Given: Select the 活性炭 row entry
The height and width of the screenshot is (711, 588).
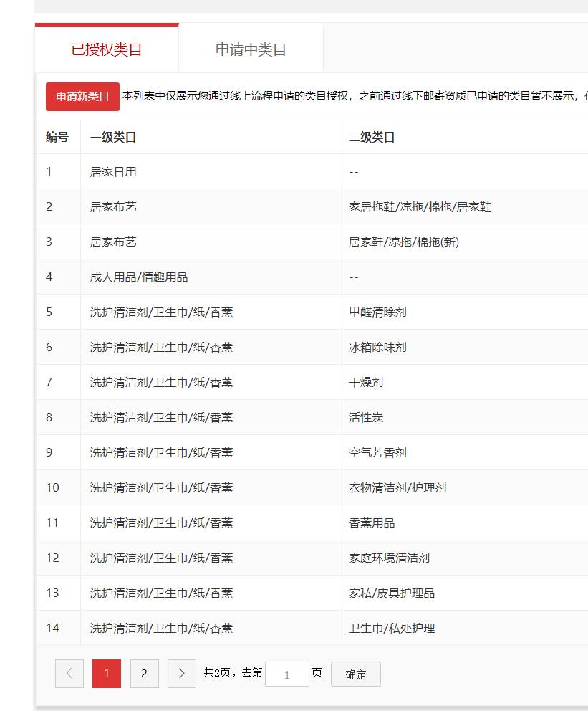Looking at the screenshot, I should pyautogui.click(x=366, y=418).
